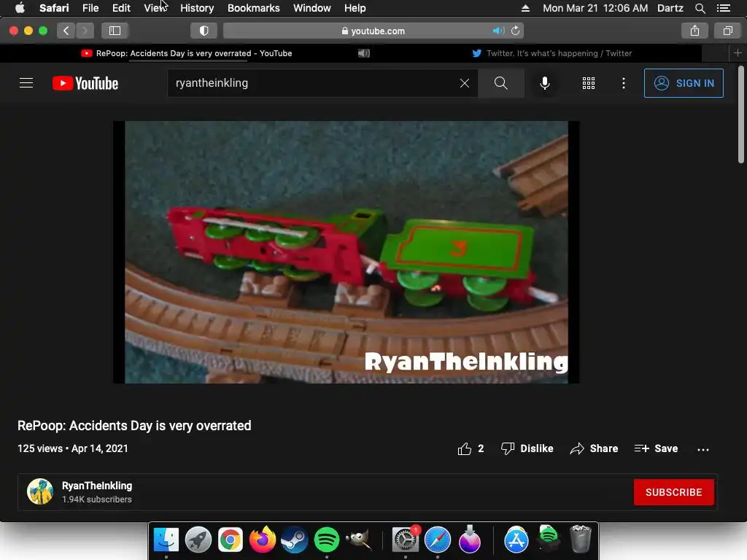747x560 pixels.
Task: Open the RyanTheInkling channel name link
Action: [97, 486]
